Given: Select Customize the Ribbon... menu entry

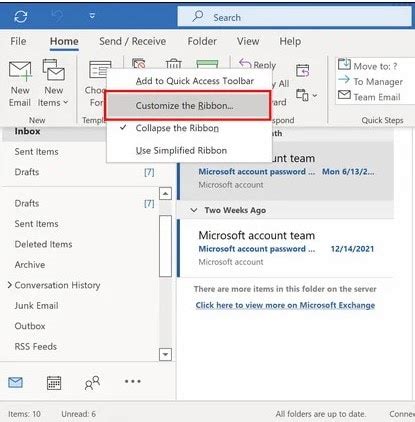Looking at the screenshot, I should pyautogui.click(x=188, y=105).
